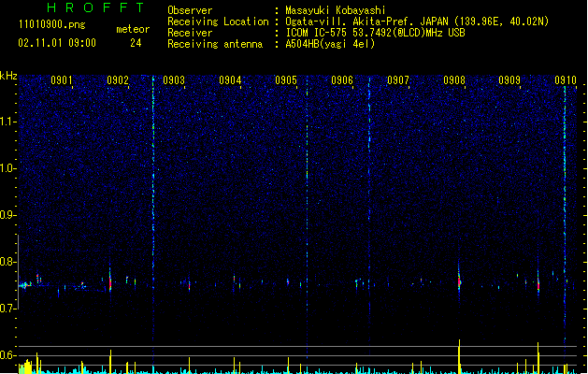588x374 pixels.
Task: Click the 0908 time marker
Action: pos(454,80)
